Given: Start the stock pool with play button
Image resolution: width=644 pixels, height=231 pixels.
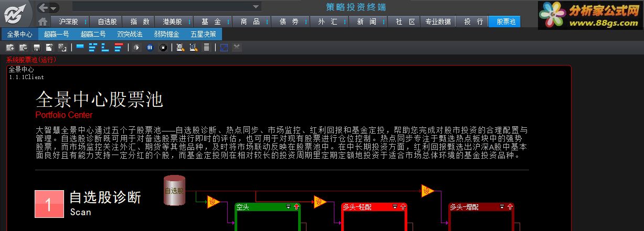Looking at the screenshot, I should click(x=136, y=47).
